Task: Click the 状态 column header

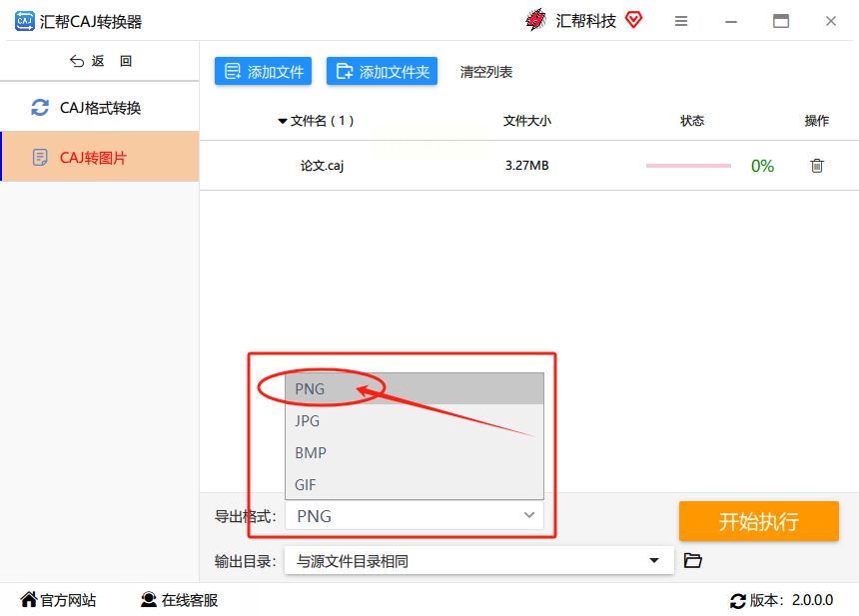Action: [692, 121]
